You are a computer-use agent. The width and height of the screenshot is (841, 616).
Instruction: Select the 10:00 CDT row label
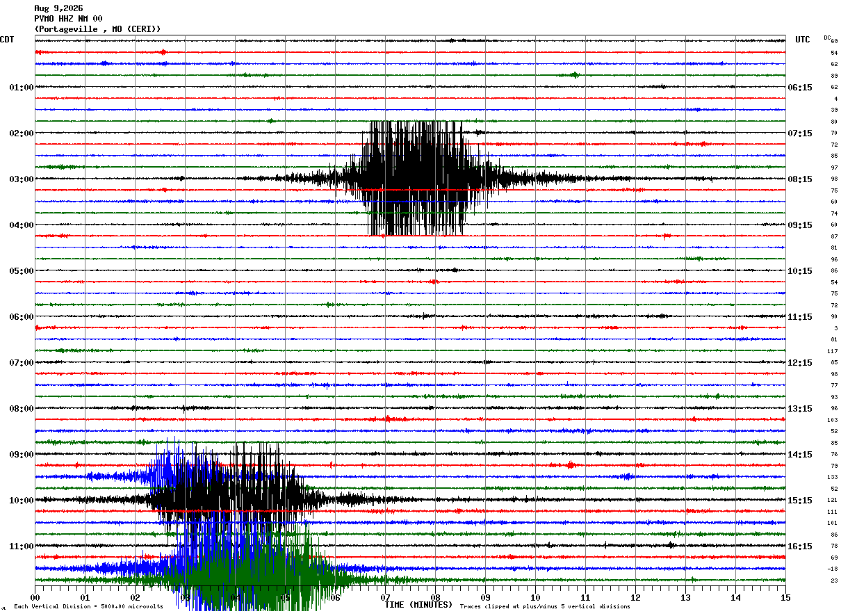22,501
